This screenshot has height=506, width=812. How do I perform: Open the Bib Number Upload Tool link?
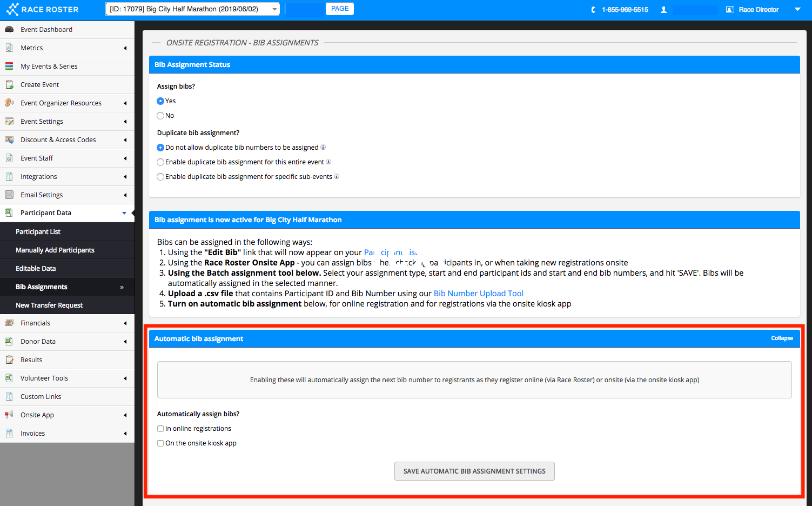(x=479, y=294)
